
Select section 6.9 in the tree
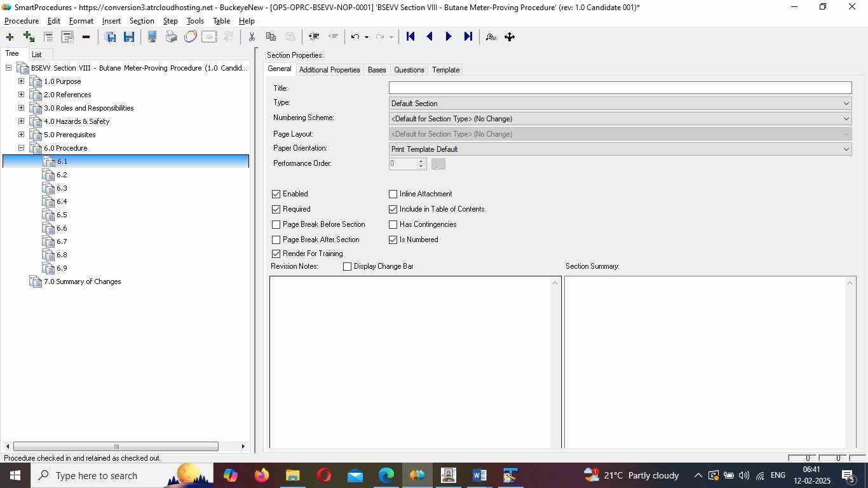62,268
